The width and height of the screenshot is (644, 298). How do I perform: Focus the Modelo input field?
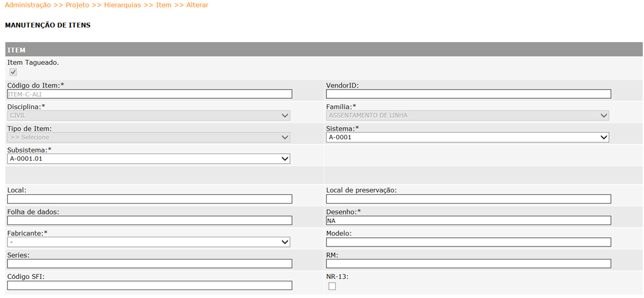tap(469, 242)
